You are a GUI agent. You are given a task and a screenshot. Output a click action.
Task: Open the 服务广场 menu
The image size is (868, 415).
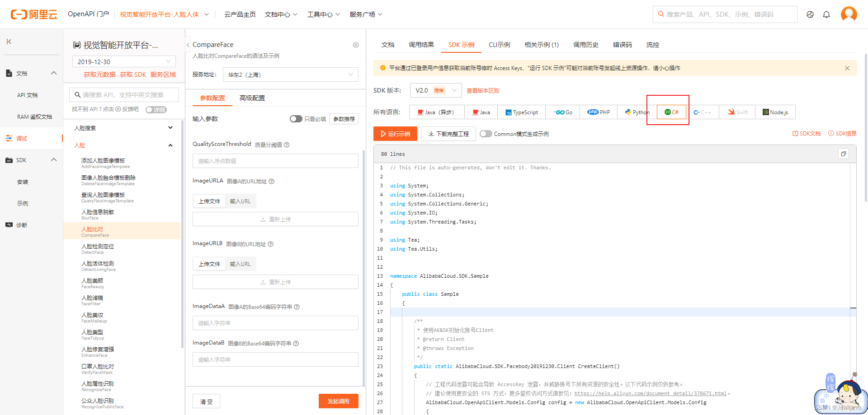366,14
